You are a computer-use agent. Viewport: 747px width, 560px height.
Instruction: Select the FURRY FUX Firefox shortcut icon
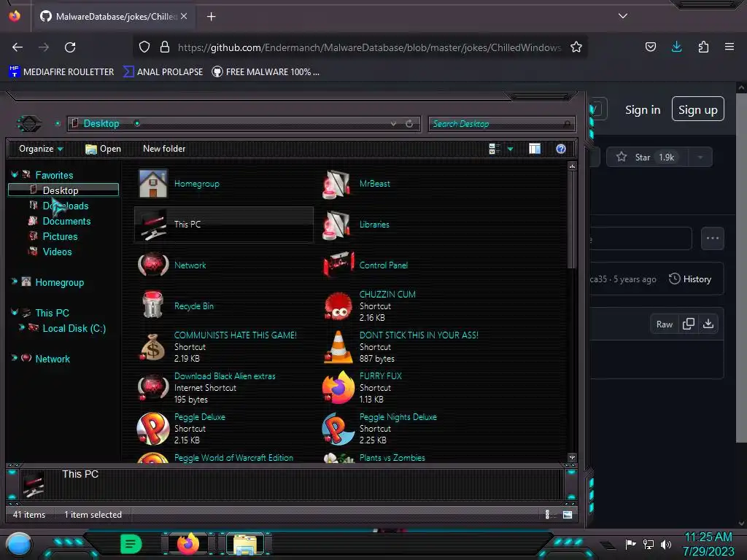pyautogui.click(x=338, y=388)
